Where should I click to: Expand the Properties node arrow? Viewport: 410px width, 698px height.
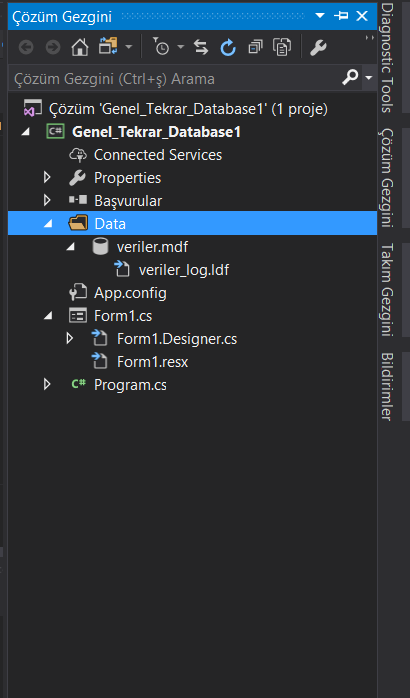(47, 178)
